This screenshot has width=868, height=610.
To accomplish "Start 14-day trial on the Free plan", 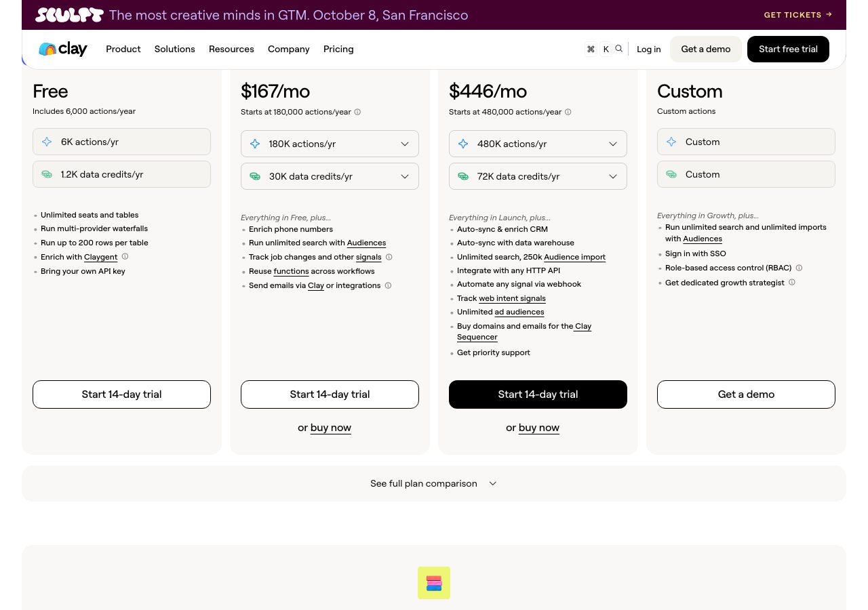I will (121, 394).
